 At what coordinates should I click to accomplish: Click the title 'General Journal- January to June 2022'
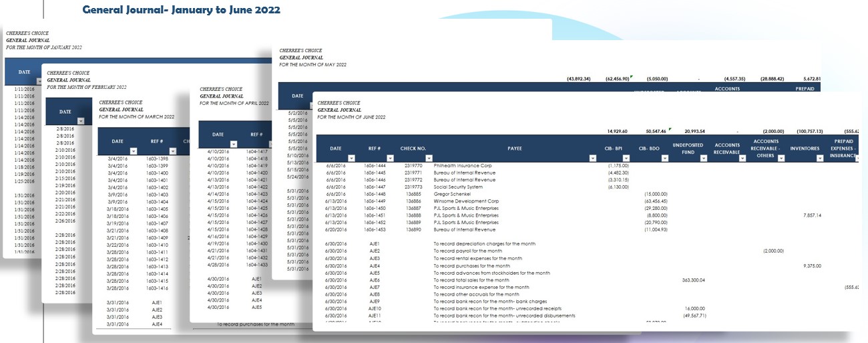click(181, 10)
